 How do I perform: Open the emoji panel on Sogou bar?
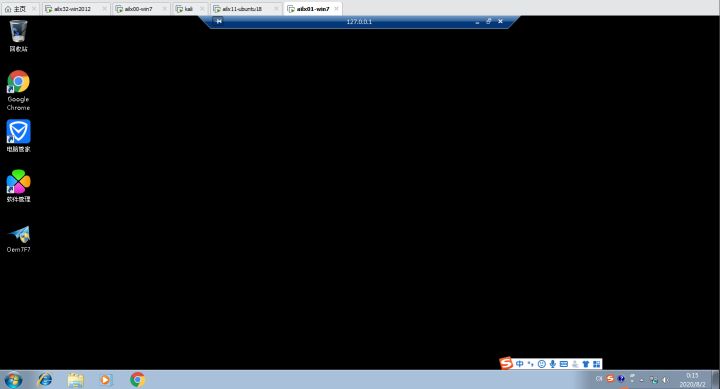(541, 364)
